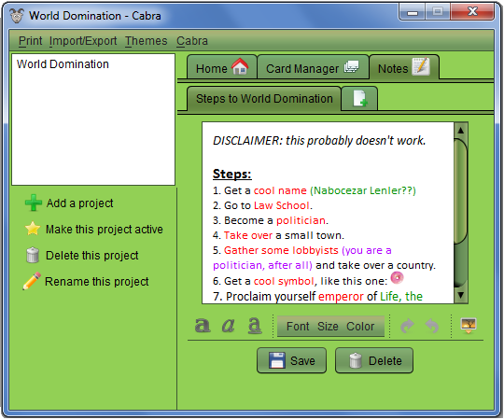The width and height of the screenshot is (504, 420).
Task: Open the Font dropdown
Action: [298, 327]
